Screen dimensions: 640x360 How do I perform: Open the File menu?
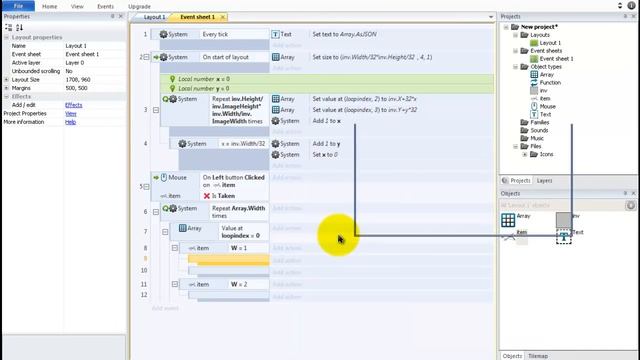click(x=18, y=6)
